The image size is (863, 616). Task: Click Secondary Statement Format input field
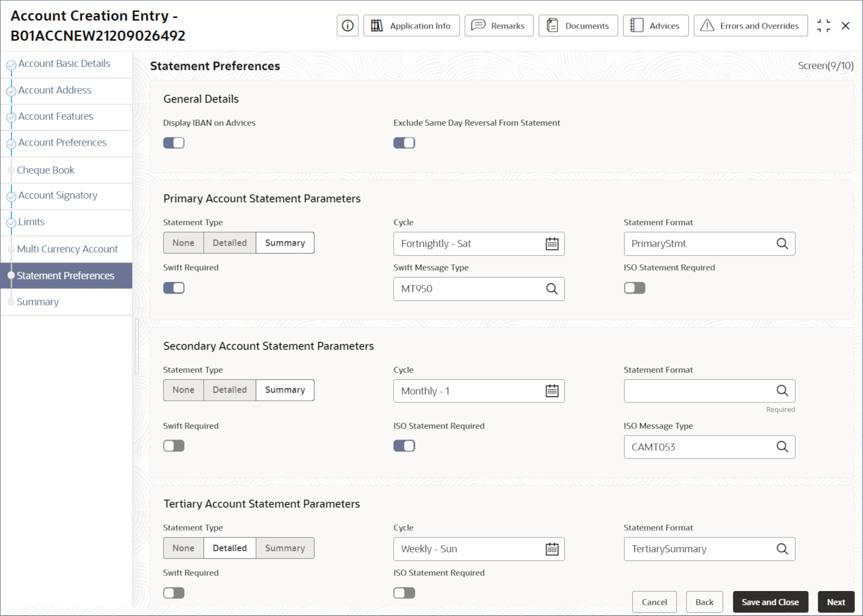pos(698,391)
